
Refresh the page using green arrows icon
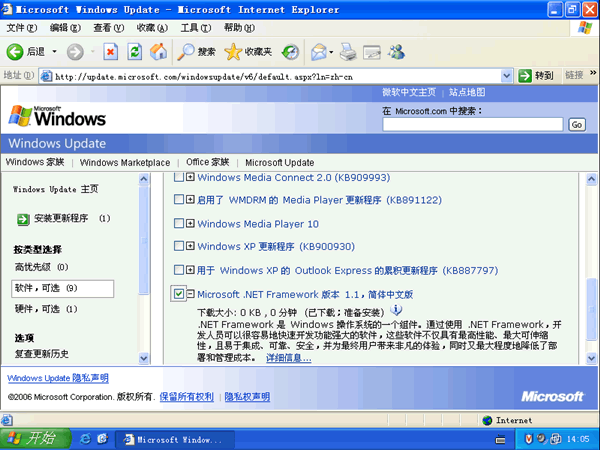pyautogui.click(x=134, y=52)
